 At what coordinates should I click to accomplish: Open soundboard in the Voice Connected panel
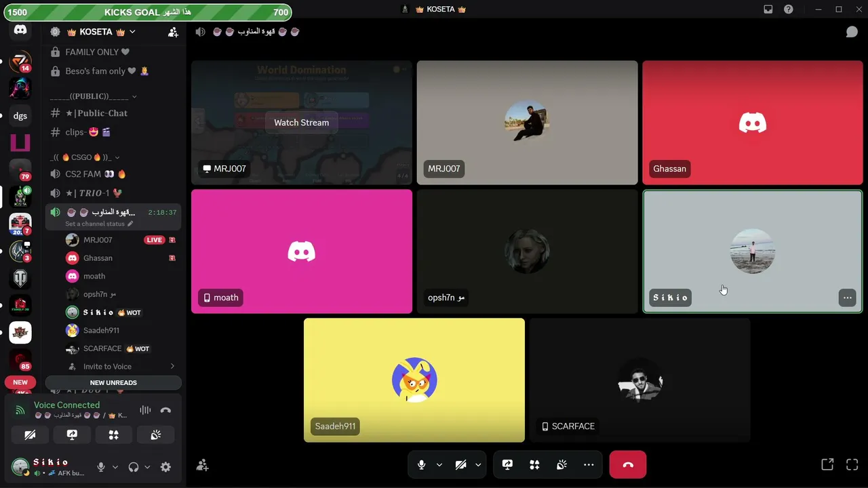click(x=155, y=435)
